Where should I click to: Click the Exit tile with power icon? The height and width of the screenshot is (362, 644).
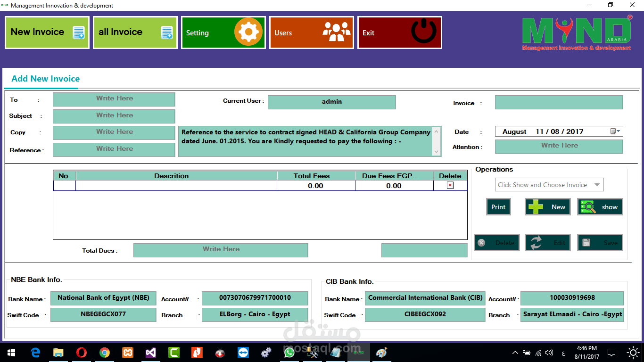tap(400, 33)
